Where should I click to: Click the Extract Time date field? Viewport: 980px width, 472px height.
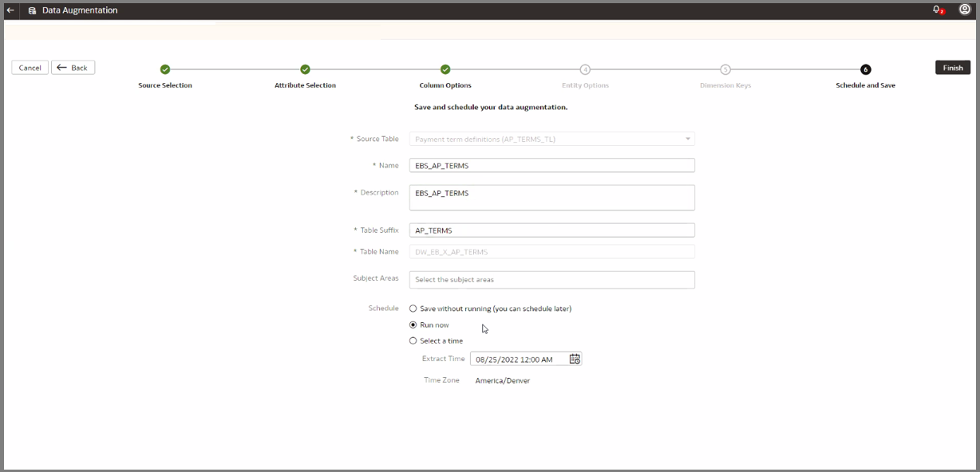click(526, 359)
